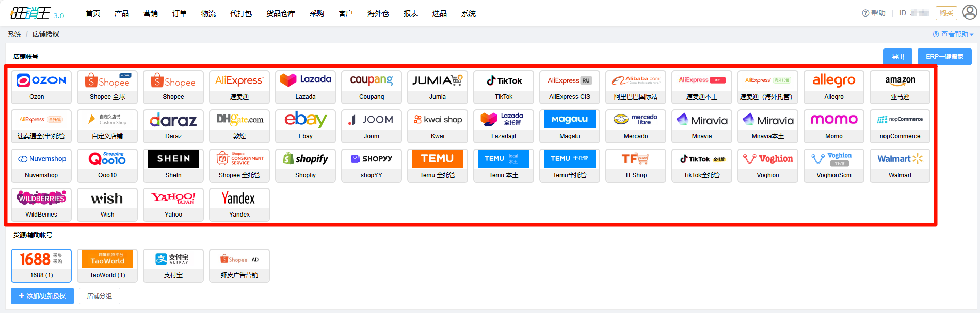Screen dimensions: 980x313
Task: Open the Jumia platform tile
Action: point(438,87)
